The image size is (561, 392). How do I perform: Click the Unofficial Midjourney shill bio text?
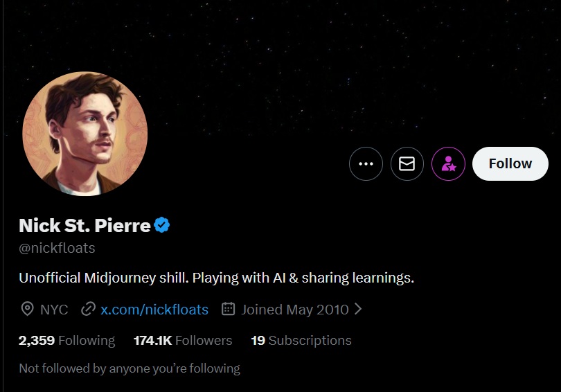tap(216, 278)
